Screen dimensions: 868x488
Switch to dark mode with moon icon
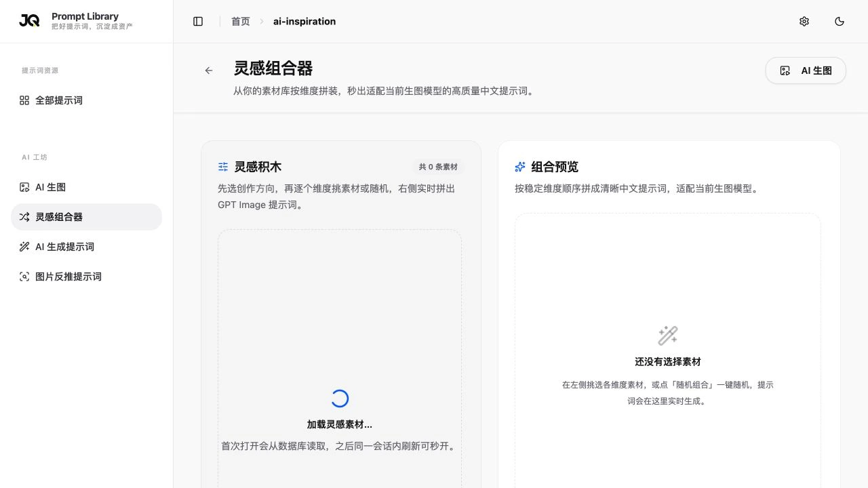(840, 22)
